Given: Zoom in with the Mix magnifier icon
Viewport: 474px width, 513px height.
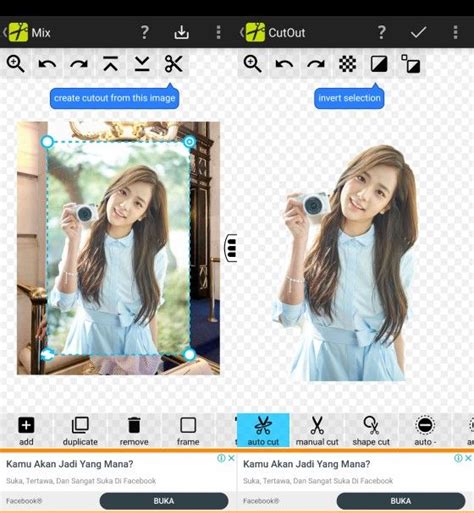Looking at the screenshot, I should click(x=16, y=64).
